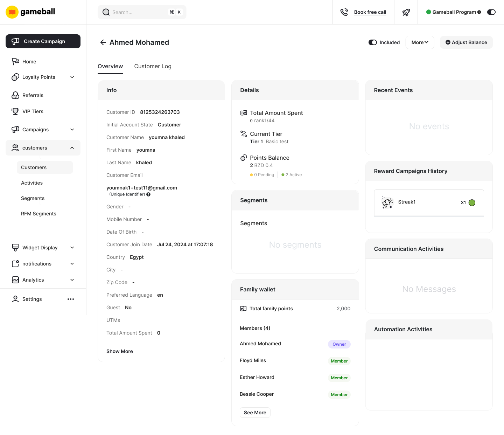Viewport: 504px width, 435px height.
Task: Expand the Loyalty Points menu
Action: point(38,77)
